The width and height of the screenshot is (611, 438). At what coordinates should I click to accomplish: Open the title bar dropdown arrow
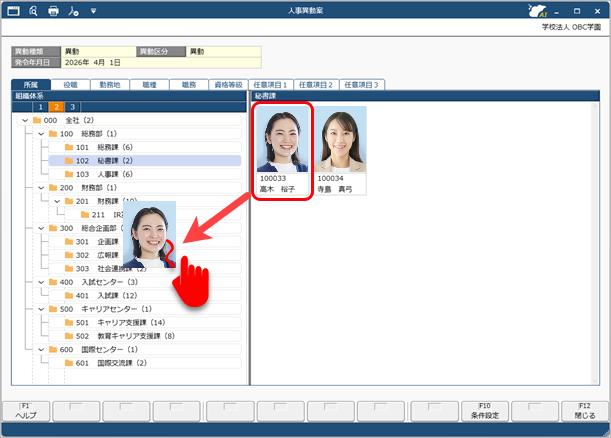(x=94, y=11)
